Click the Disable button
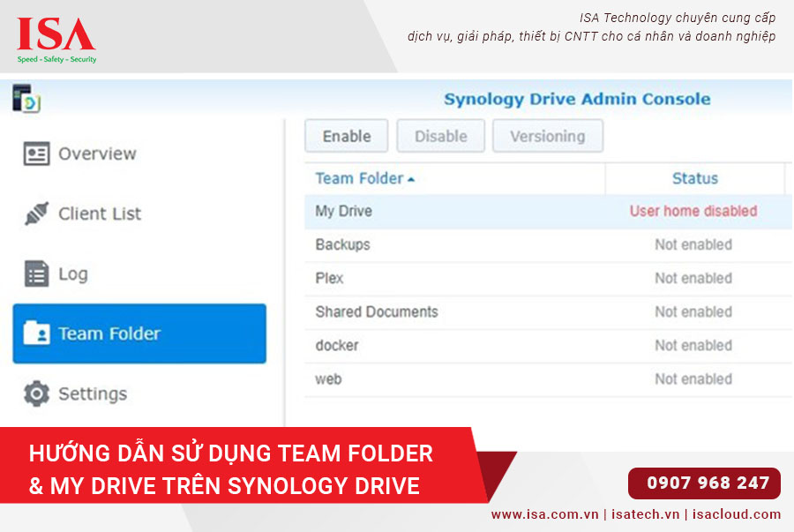This screenshot has width=794, height=532. click(440, 136)
